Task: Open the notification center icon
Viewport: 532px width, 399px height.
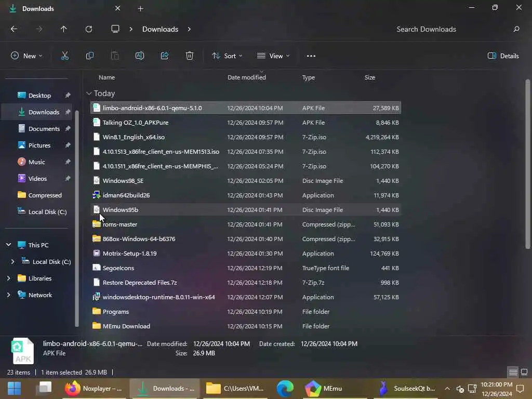Action: point(520,389)
